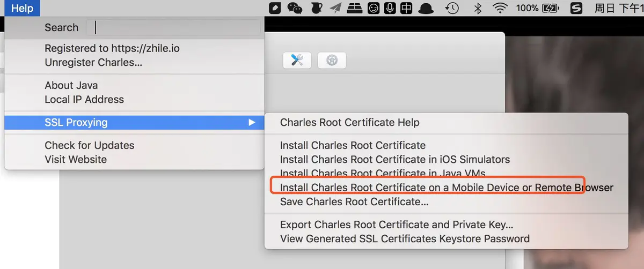Open WeChat status icon in menu bar
The image size is (644, 269).
click(x=295, y=8)
